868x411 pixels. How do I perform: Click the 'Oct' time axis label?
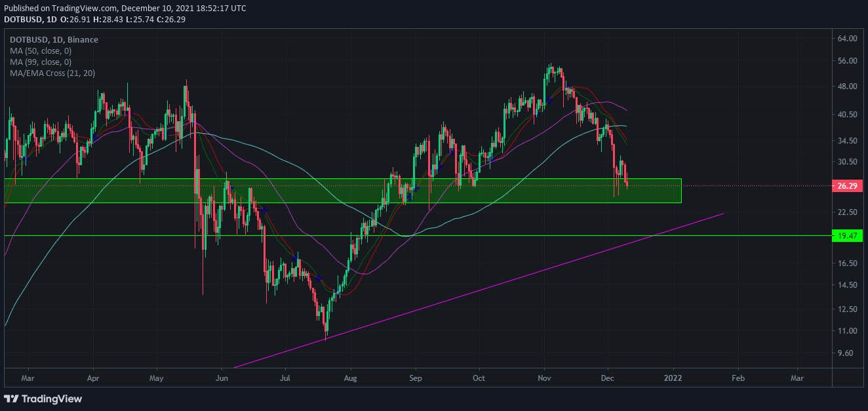tap(479, 378)
